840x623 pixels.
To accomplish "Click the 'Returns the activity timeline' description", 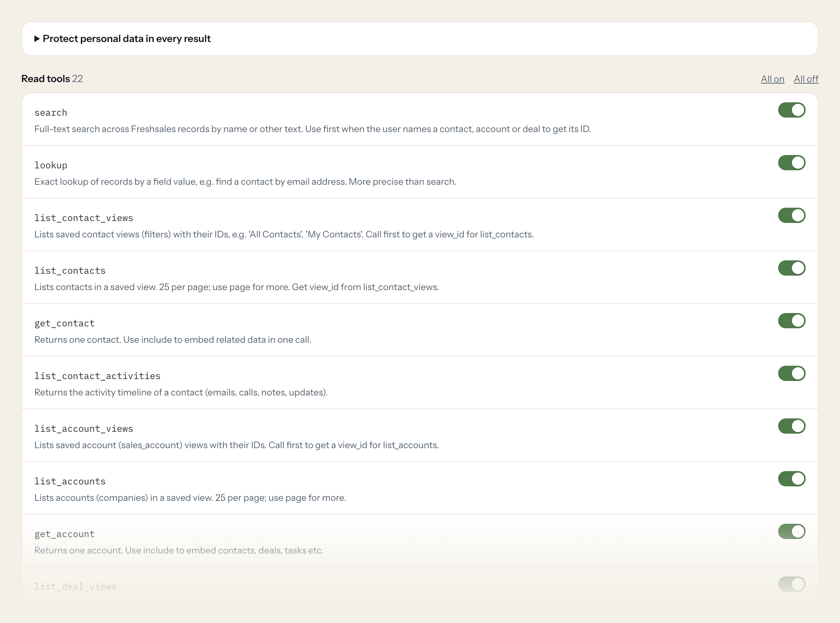I will click(x=181, y=392).
